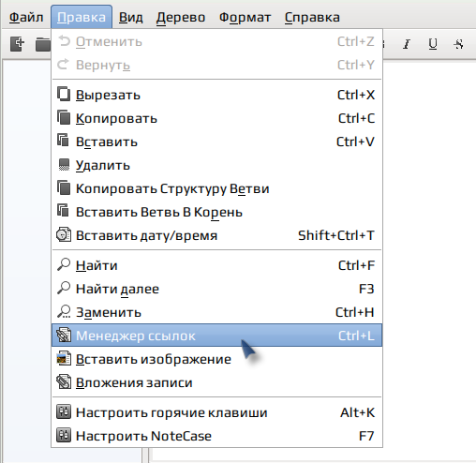
Task: Click the Alt+K shortcut label
Action: pyautogui.click(x=357, y=412)
